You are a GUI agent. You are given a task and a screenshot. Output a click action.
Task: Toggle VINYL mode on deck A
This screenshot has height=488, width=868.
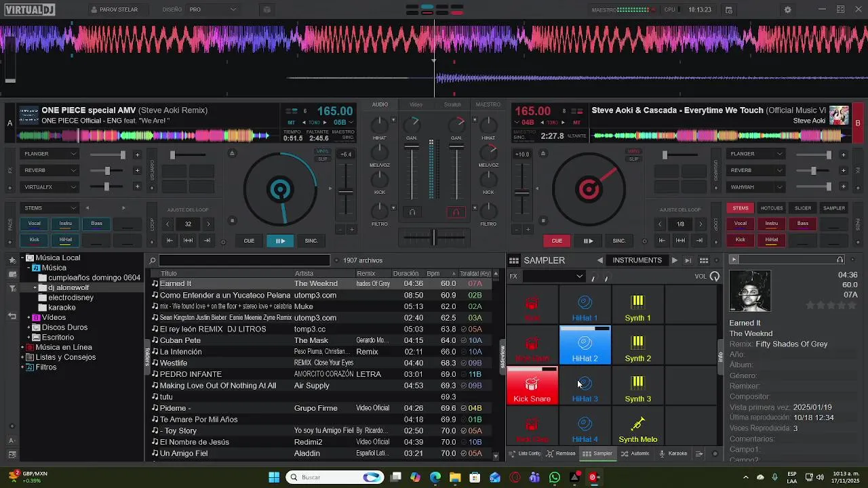click(323, 152)
